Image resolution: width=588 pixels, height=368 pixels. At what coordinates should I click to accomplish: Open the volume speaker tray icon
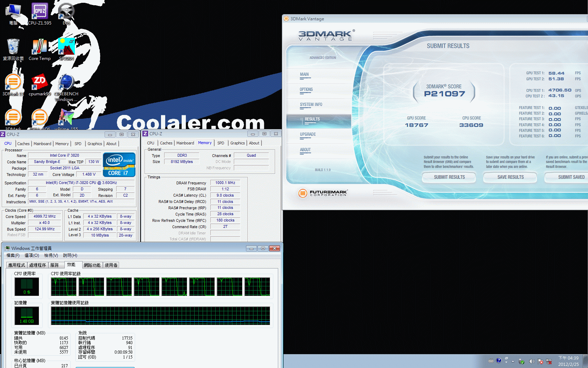pyautogui.click(x=531, y=361)
